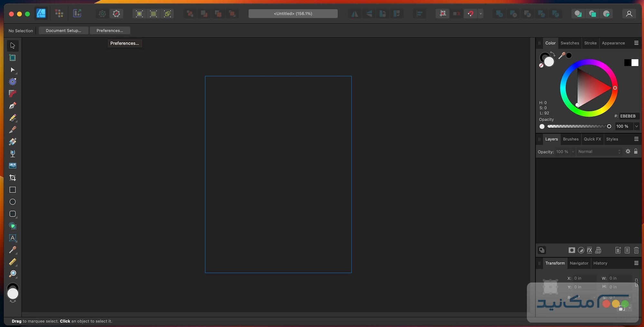Select the Vector Crop tool
644x327 pixels.
click(13, 177)
